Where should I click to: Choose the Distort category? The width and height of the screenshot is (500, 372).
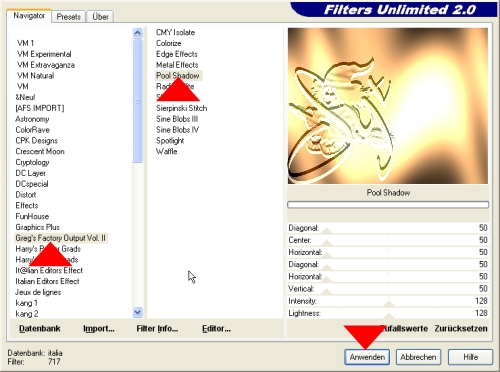(26, 195)
